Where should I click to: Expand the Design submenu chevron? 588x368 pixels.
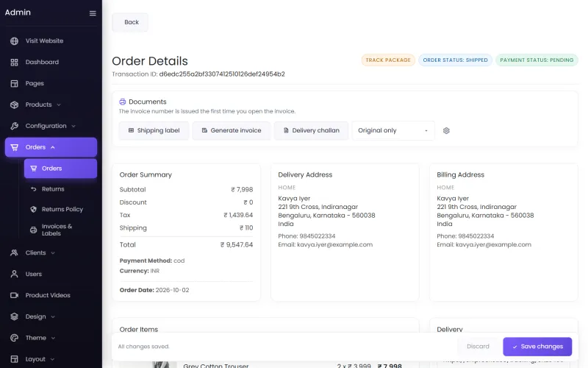click(x=53, y=316)
